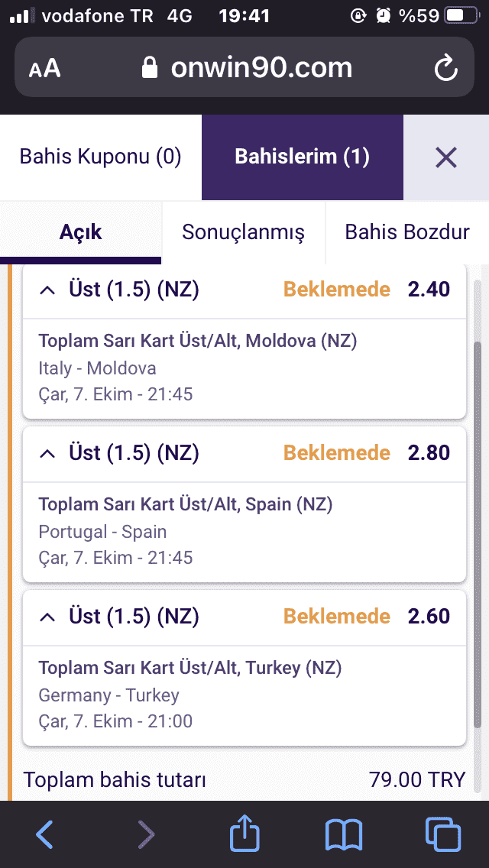
Task: Tap the Safari forward arrow
Action: 146,834
